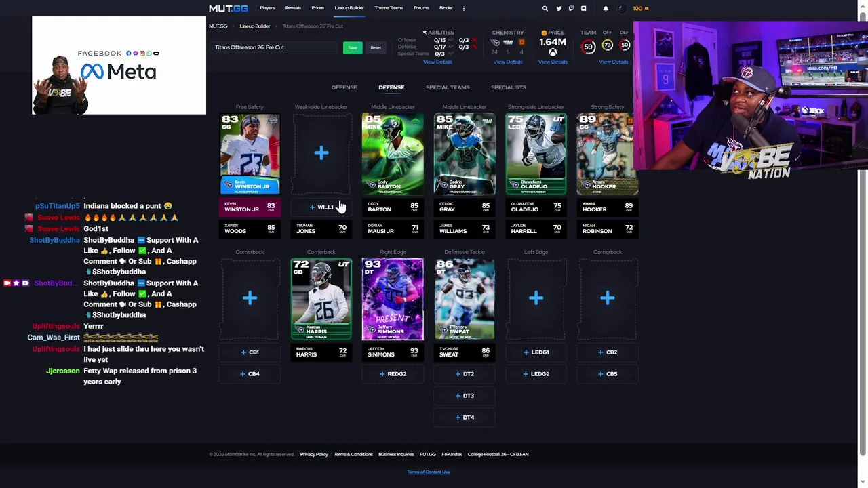Open Kevin Winston Jr free safety card

[250, 154]
